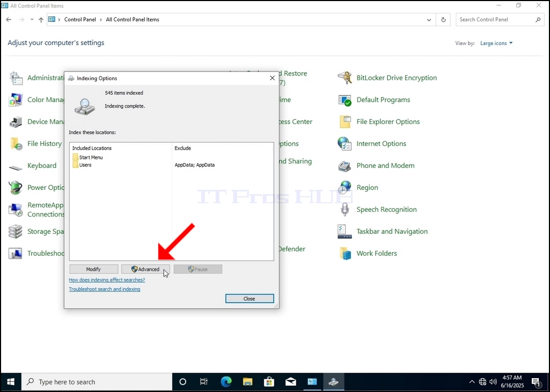The width and height of the screenshot is (550, 392).
Task: Open the 'View by: Large icons' dropdown
Action: 496,43
